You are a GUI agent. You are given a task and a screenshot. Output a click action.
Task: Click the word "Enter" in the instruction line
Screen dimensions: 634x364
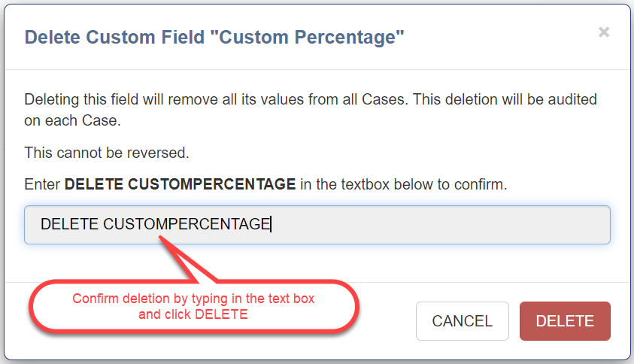[x=43, y=184]
